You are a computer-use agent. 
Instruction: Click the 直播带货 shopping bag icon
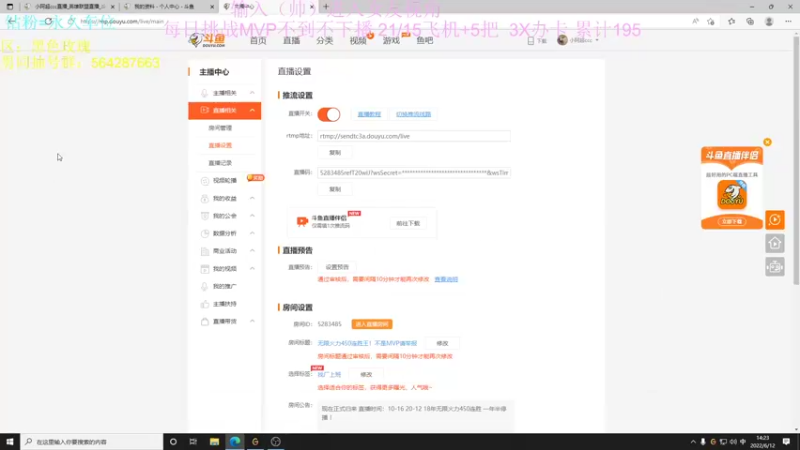coord(205,321)
